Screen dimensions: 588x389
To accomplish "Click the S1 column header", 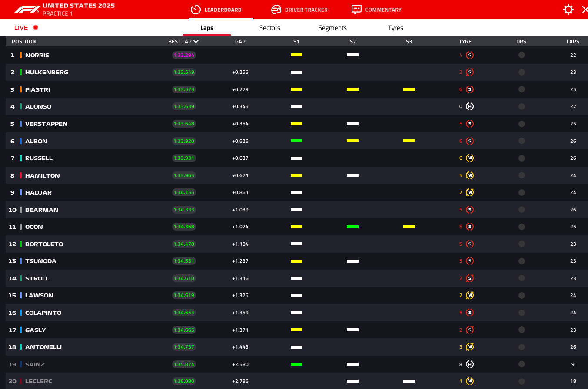I will [296, 42].
